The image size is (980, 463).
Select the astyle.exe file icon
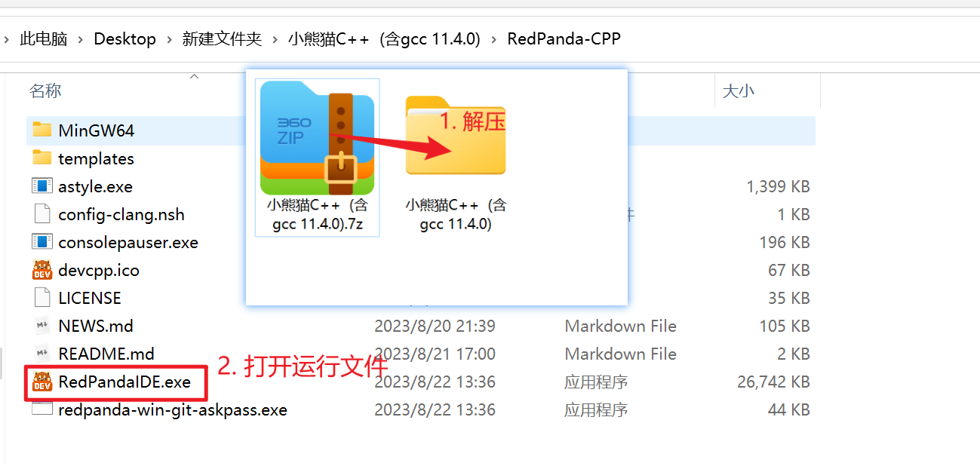[x=42, y=186]
